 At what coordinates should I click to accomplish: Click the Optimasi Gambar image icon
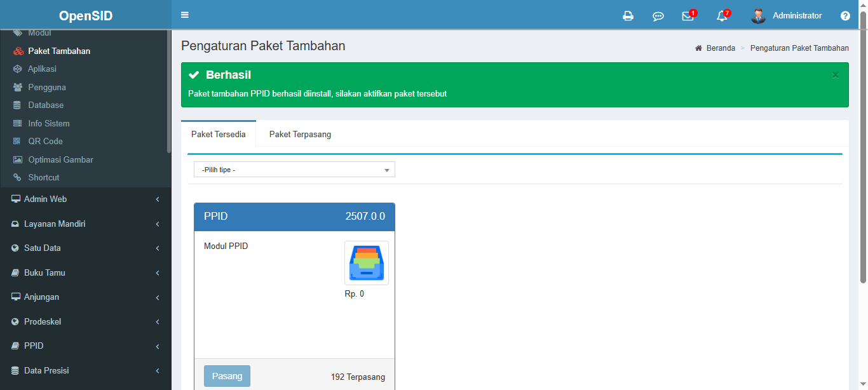click(18, 160)
